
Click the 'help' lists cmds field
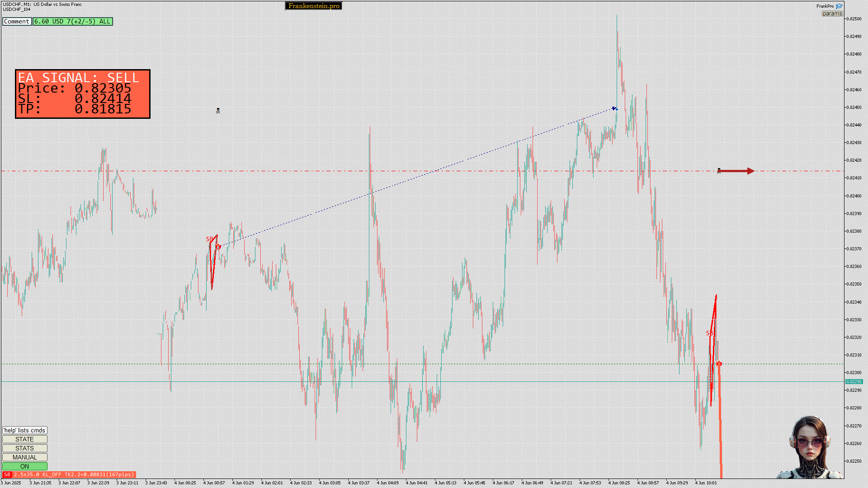pyautogui.click(x=24, y=430)
